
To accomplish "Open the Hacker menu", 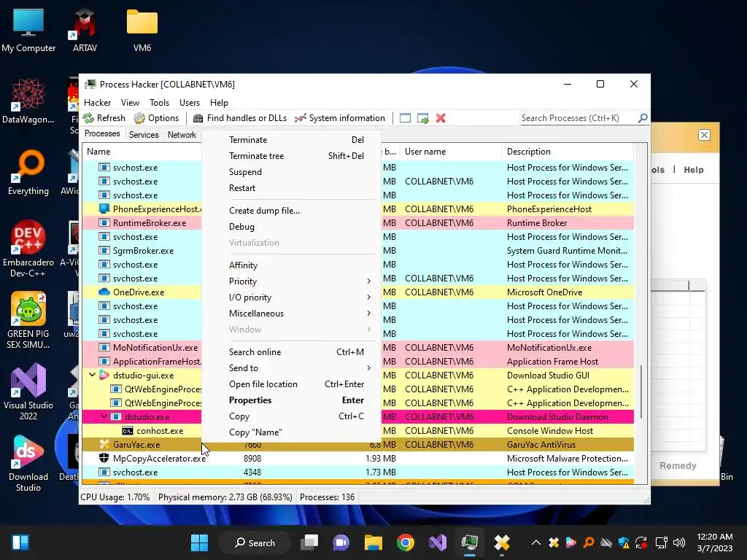I will [97, 102].
